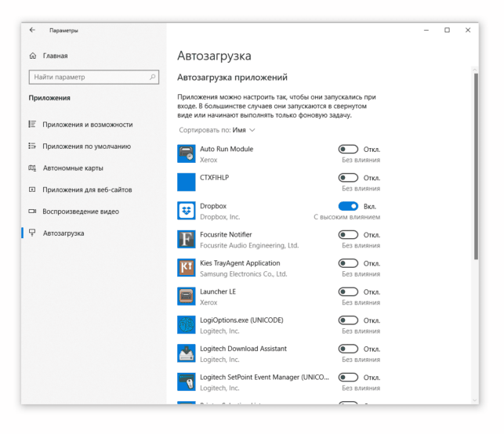Click the Параметры window title
This screenshot has width=504, height=434.
[63, 31]
